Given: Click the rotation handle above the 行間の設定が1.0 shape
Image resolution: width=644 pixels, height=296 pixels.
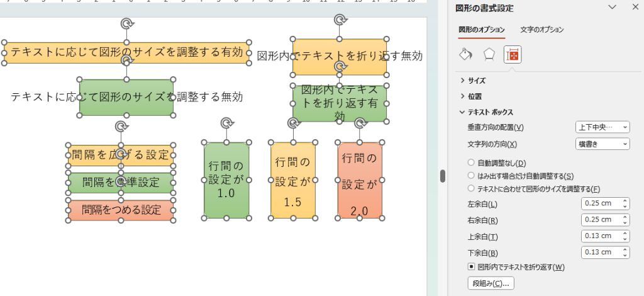Looking at the screenshot, I should 226,122.
